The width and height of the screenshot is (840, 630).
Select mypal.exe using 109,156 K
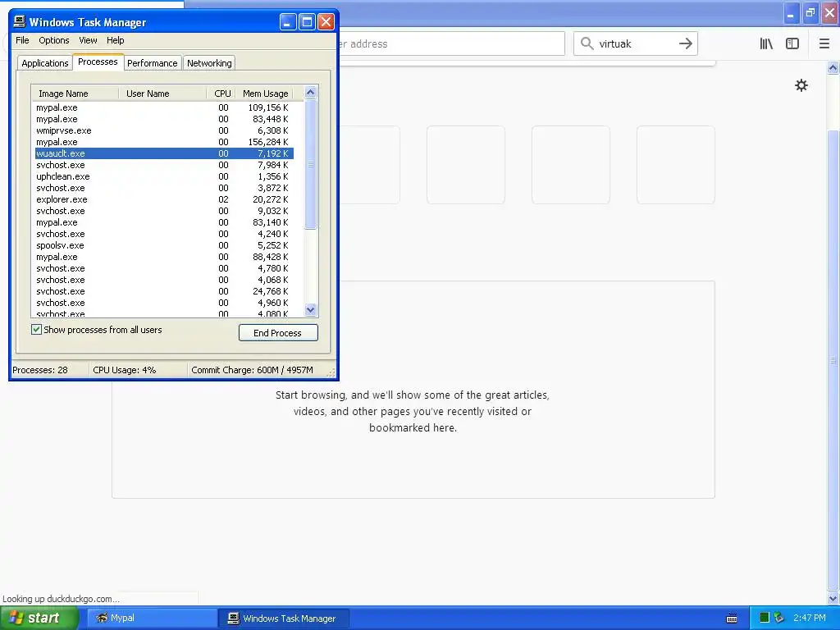(164, 107)
